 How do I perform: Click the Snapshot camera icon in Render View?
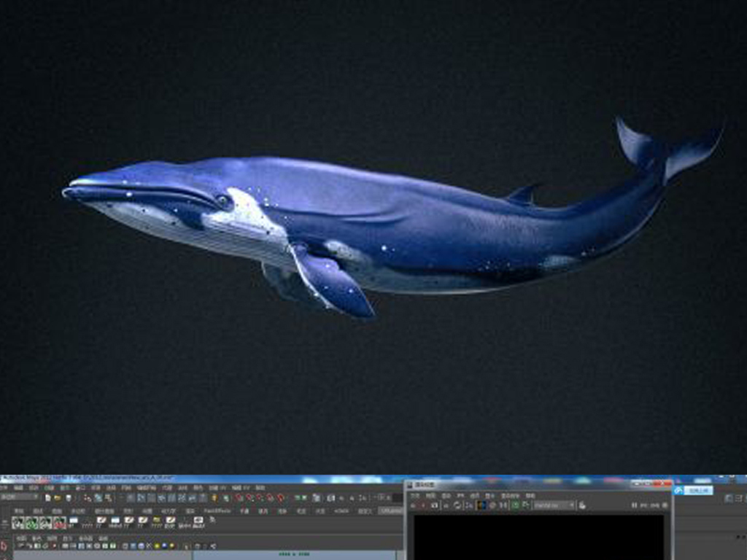point(436,505)
